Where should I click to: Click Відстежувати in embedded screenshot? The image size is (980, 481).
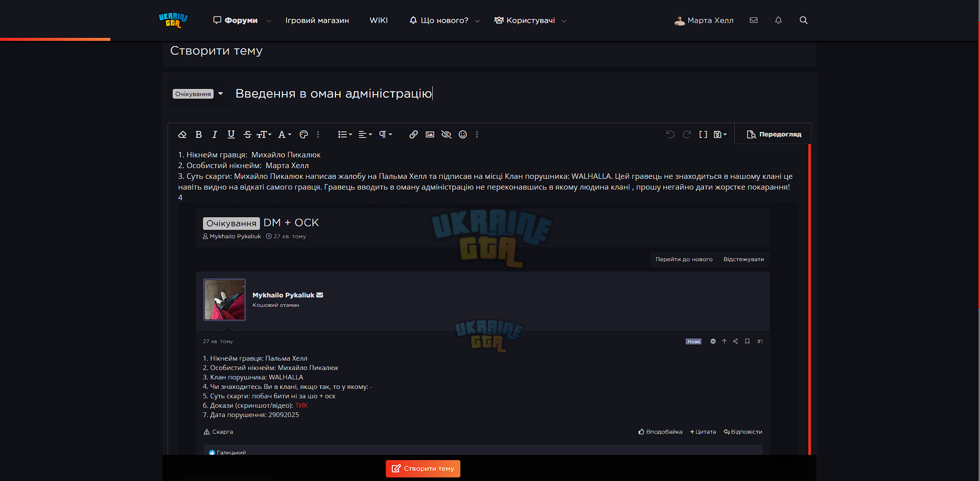(x=743, y=259)
